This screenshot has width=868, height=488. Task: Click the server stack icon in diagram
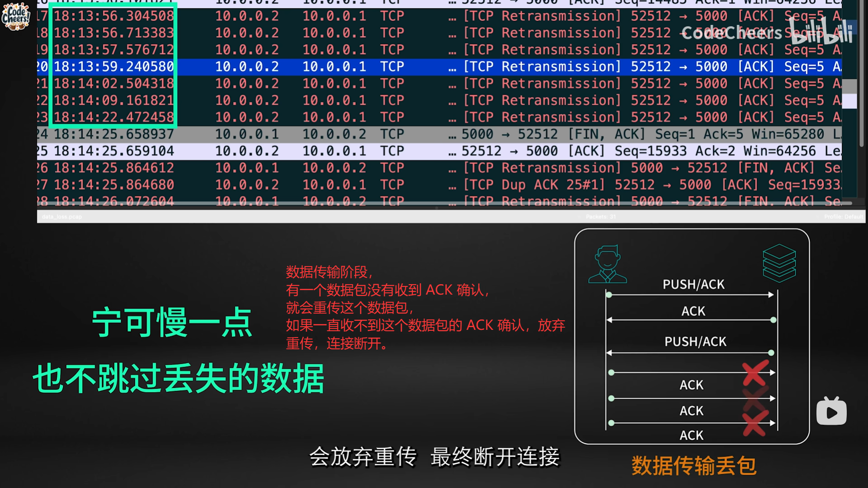(x=779, y=263)
